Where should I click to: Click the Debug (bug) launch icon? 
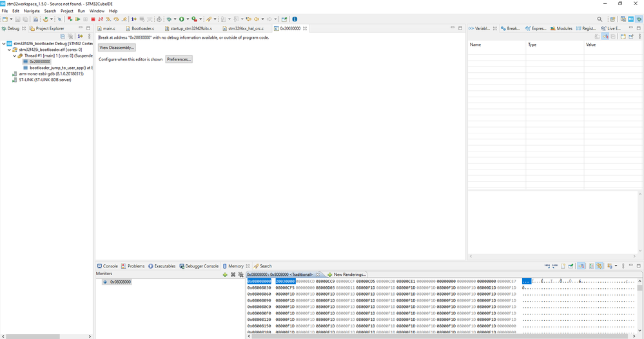169,19
